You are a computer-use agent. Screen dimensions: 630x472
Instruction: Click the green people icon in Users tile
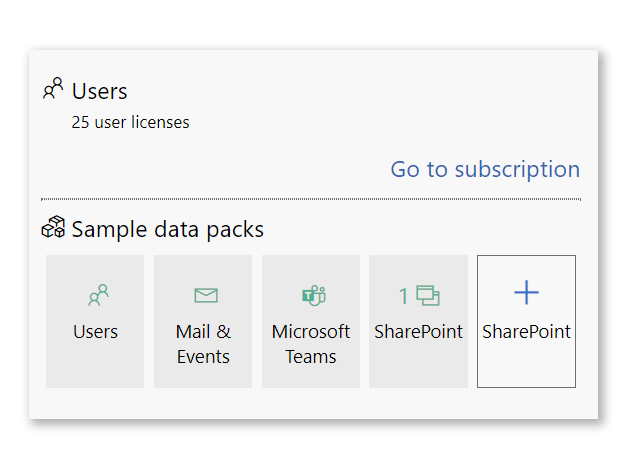(97, 296)
